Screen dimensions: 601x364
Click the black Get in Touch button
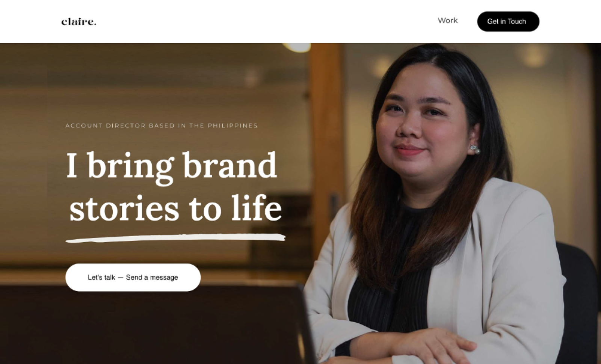click(x=508, y=21)
